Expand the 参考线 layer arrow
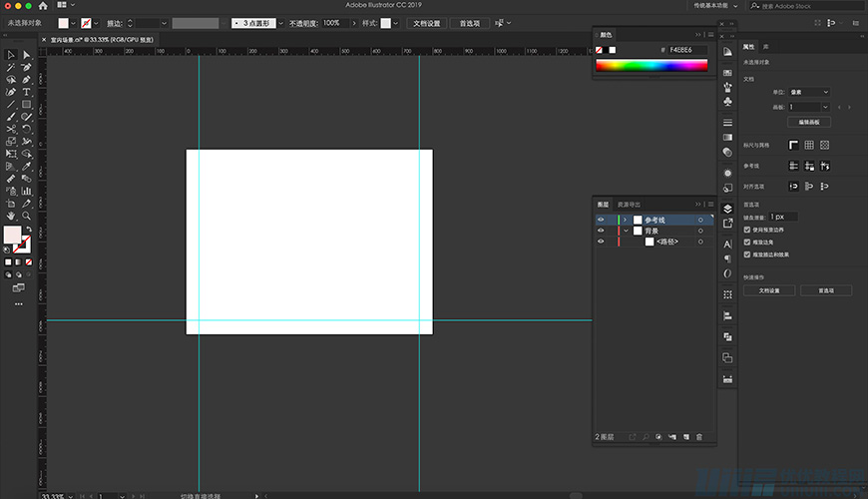Screen dimensions: 868x499 coord(625,220)
